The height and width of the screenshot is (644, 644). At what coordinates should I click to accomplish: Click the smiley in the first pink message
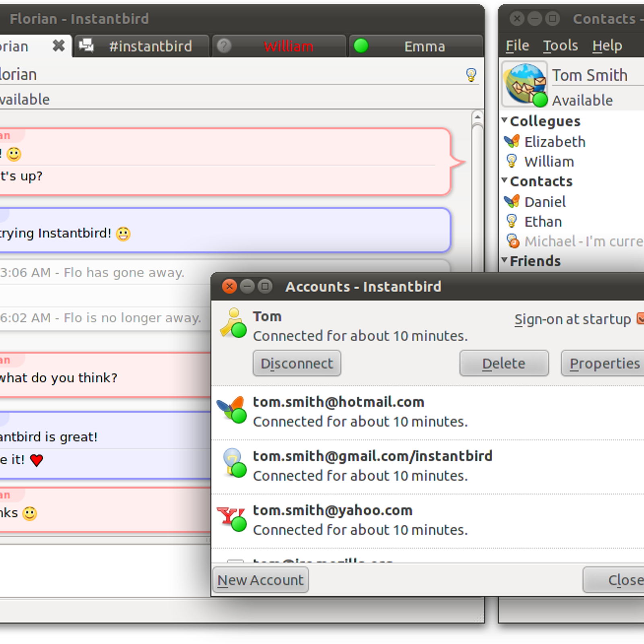[x=14, y=154]
